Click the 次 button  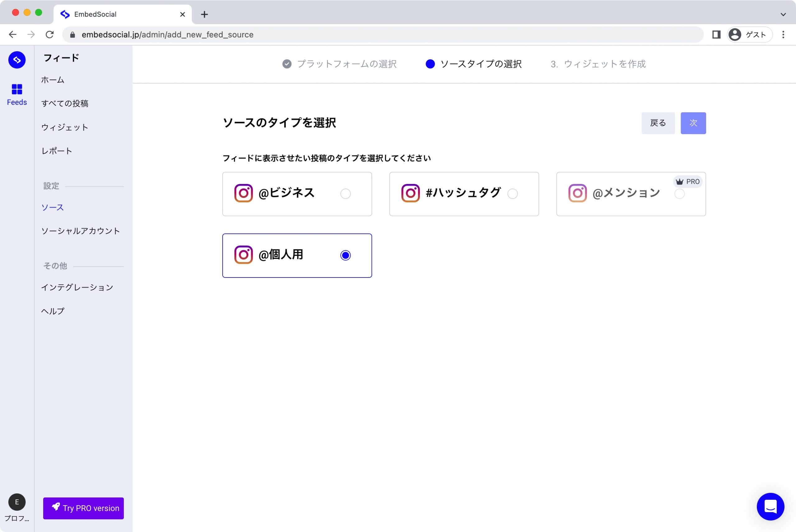pos(693,123)
